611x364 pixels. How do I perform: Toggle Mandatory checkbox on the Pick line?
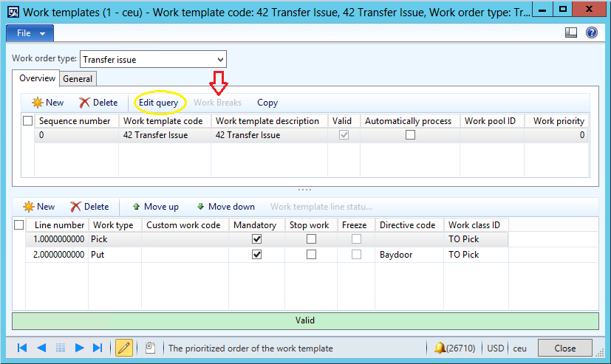[257, 239]
